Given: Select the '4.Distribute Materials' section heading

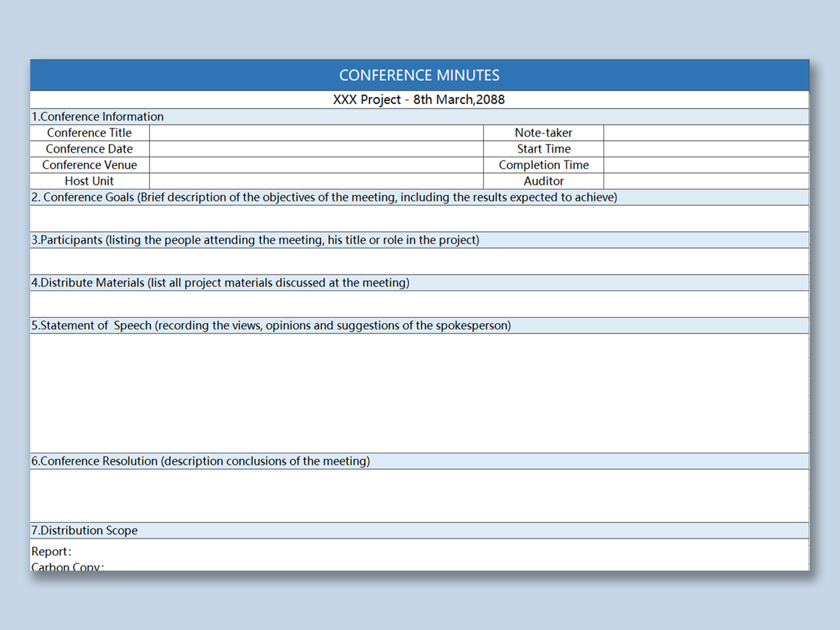Looking at the screenshot, I should 419,283.
